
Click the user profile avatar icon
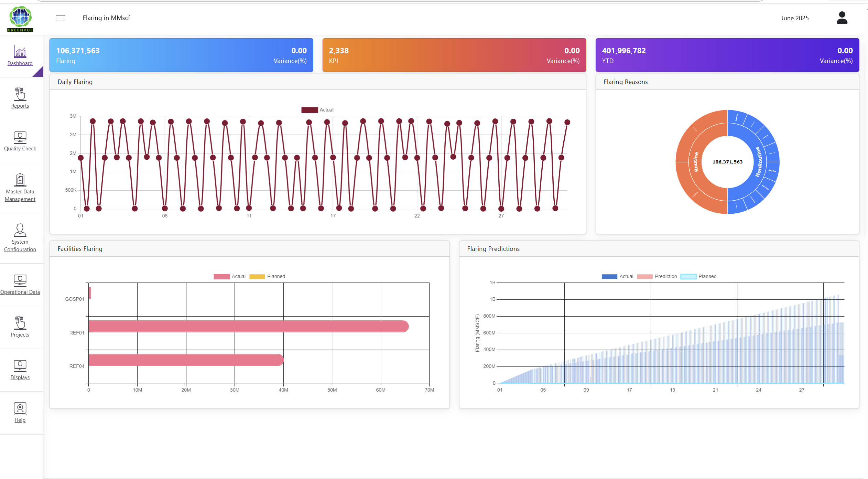point(842,18)
